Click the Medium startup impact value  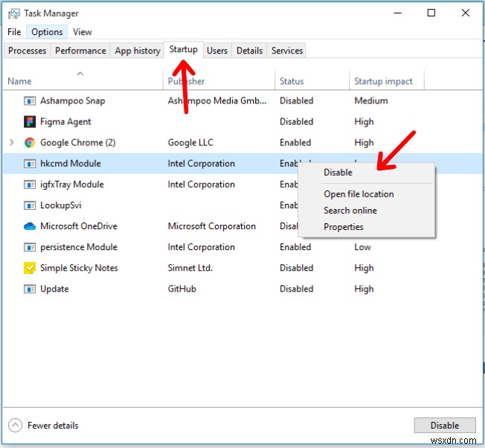click(371, 101)
